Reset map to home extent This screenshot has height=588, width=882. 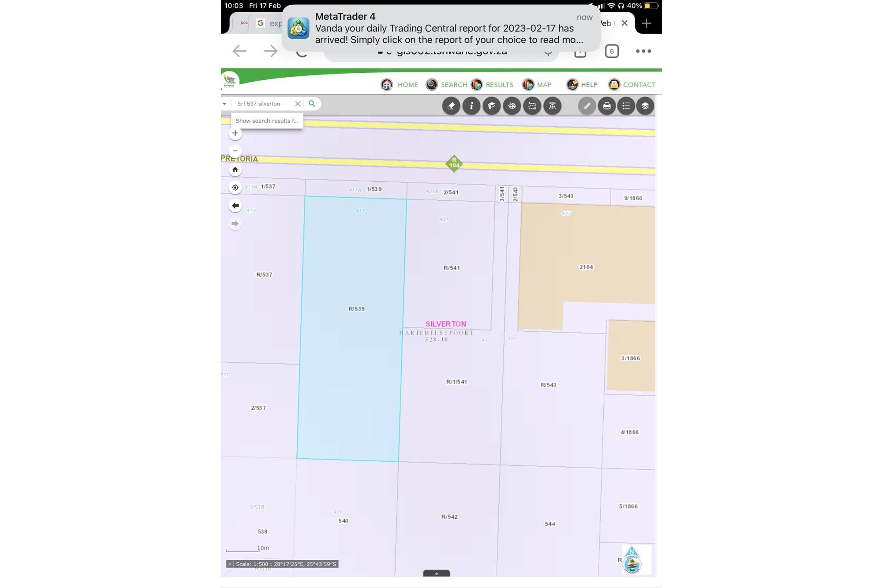coord(235,170)
